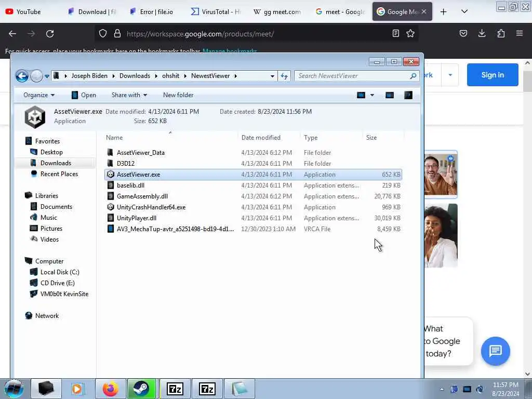Image resolution: width=532 pixels, height=399 pixels.
Task: Open Firefox from the taskbar
Action: [x=111, y=389]
